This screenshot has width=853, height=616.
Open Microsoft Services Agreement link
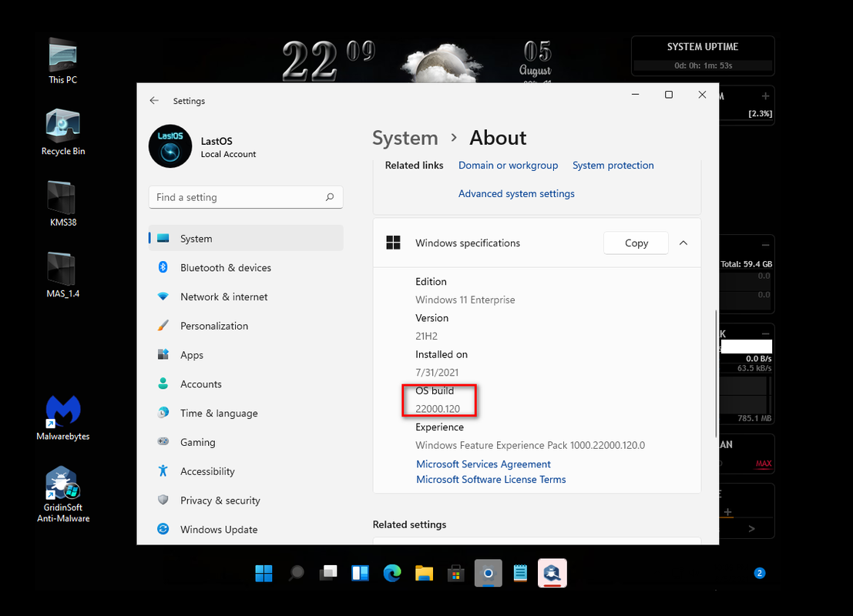[483, 464]
